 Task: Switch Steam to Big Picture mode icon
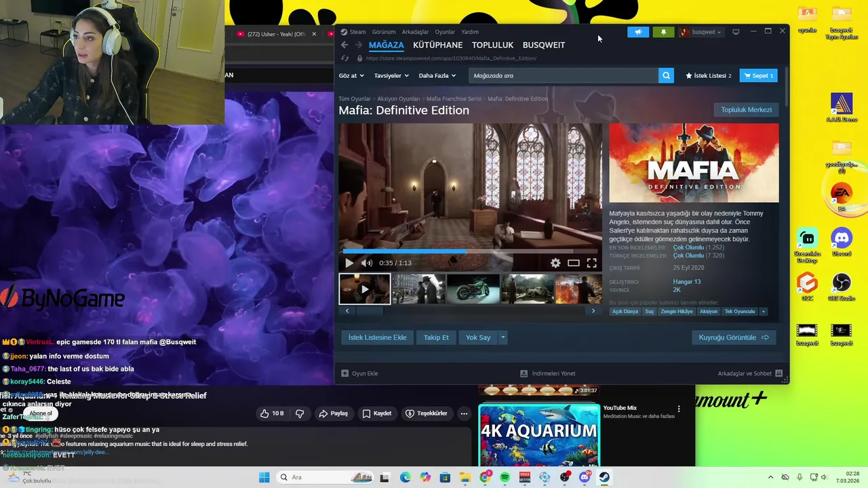736,32
